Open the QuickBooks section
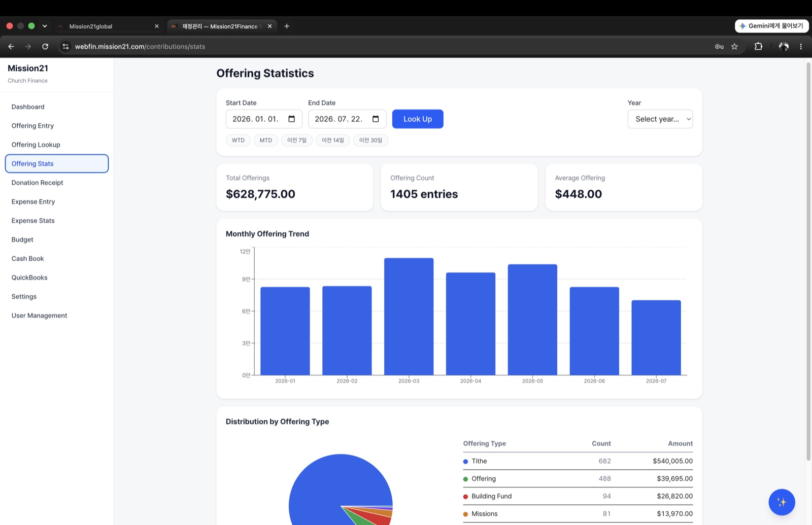The width and height of the screenshot is (812, 525). point(29,277)
